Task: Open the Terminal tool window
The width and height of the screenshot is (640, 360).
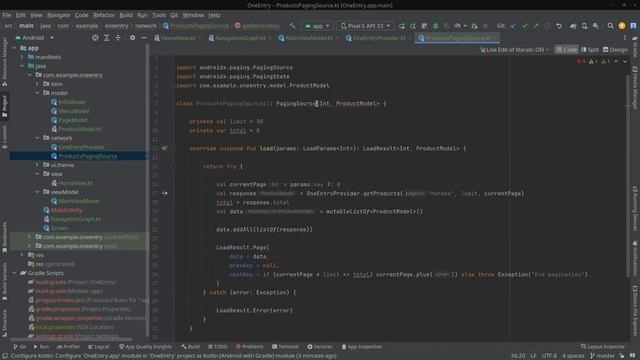Action: (285, 347)
